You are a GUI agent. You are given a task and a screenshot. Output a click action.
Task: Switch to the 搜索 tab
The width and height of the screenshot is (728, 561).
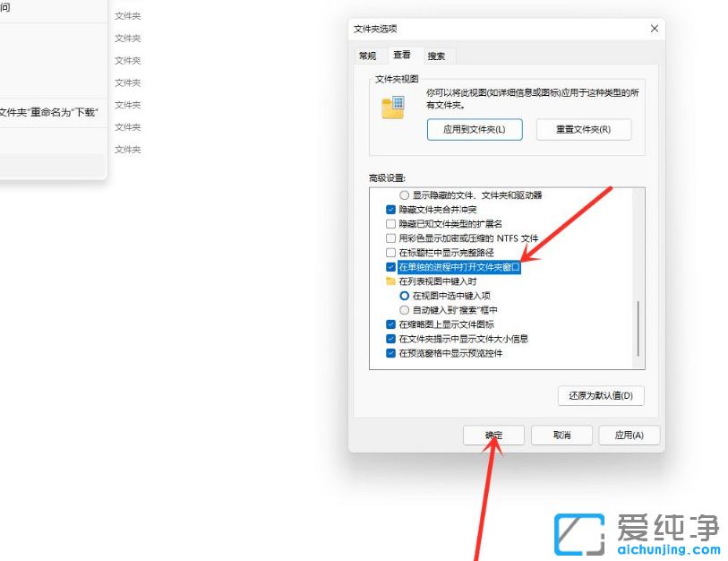tap(437, 56)
